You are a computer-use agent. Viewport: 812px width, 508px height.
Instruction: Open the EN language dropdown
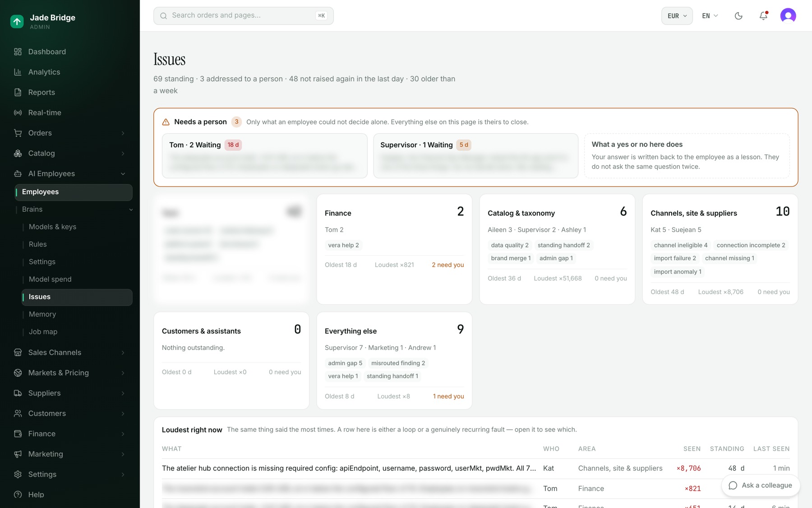pyautogui.click(x=710, y=16)
